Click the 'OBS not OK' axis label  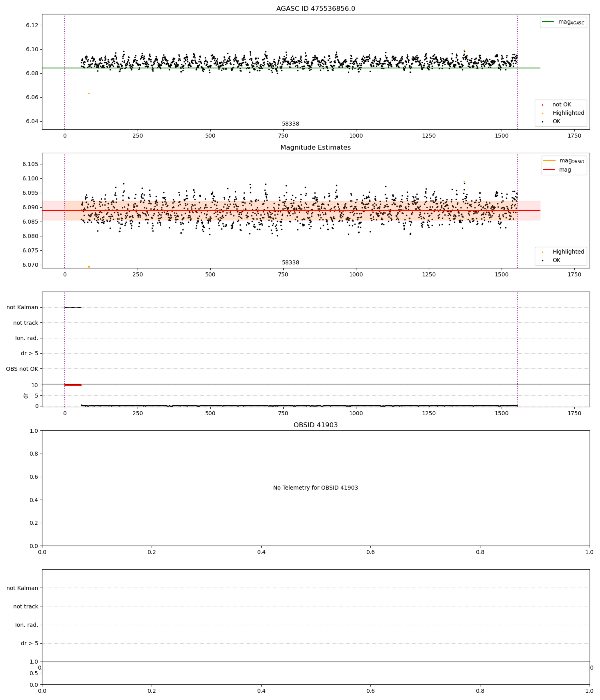coord(22,369)
